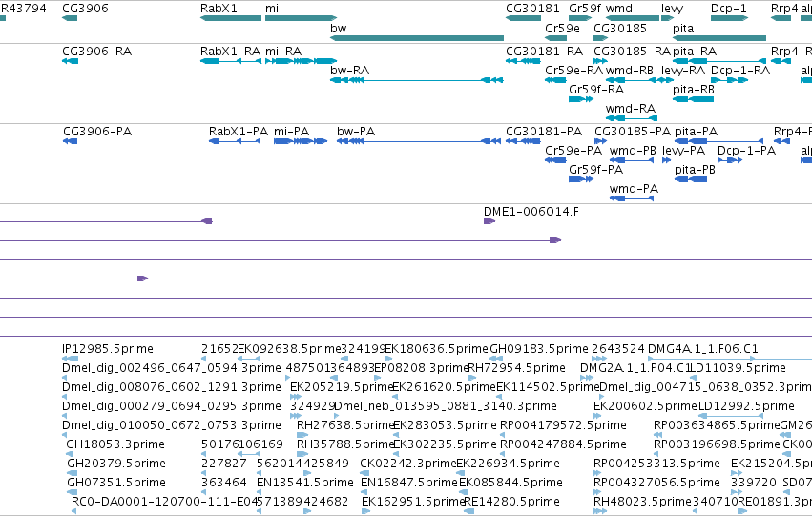Image resolution: width=812 pixels, height=516 pixels.
Task: Open the CG3906-RA transcript label
Action: [x=96, y=52]
